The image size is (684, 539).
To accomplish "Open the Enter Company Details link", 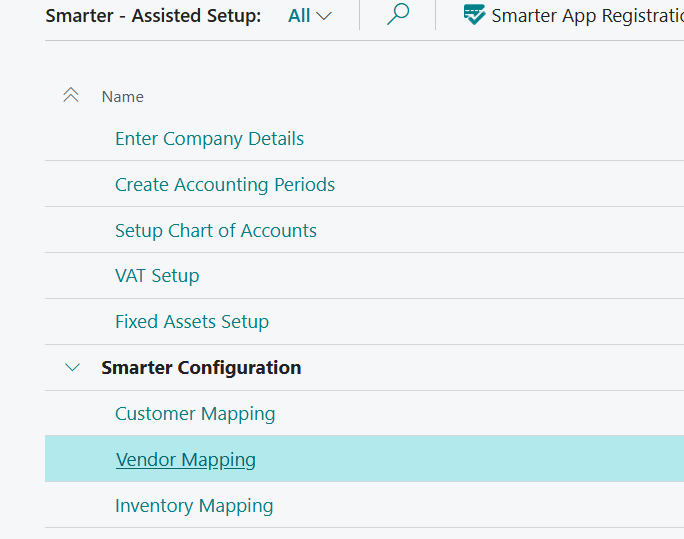I will (x=209, y=139).
